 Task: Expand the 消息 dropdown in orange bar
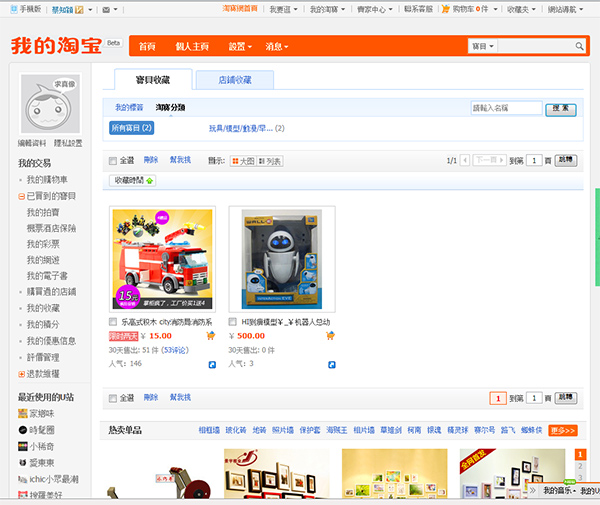277,47
